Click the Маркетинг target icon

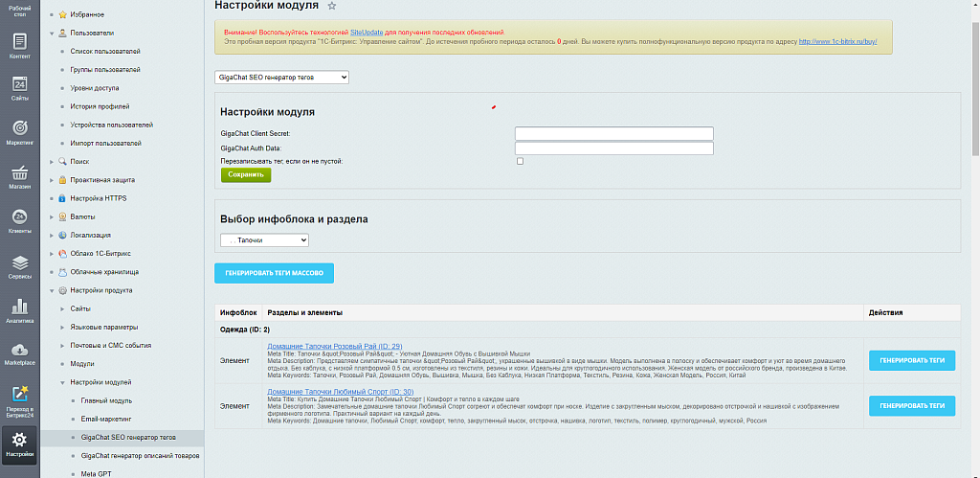(19, 131)
